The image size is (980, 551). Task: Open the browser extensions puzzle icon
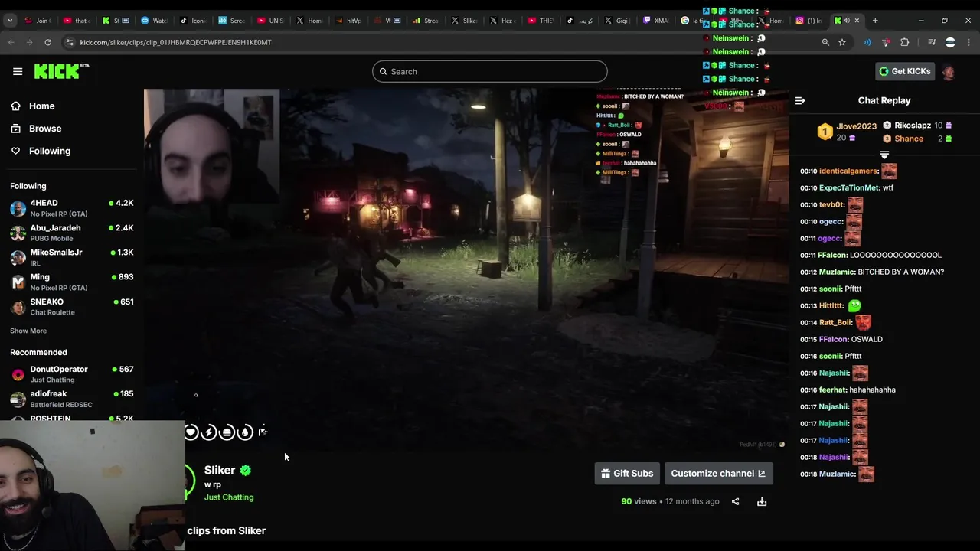click(x=905, y=42)
